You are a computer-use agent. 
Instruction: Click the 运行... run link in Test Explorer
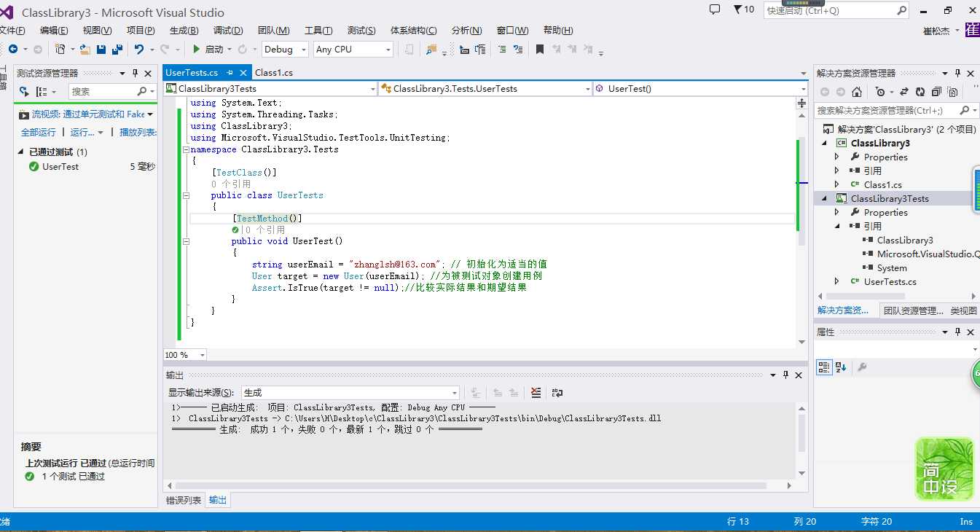coord(82,132)
